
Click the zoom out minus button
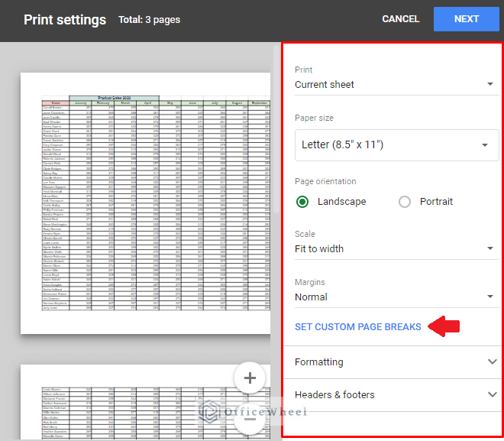(250, 418)
